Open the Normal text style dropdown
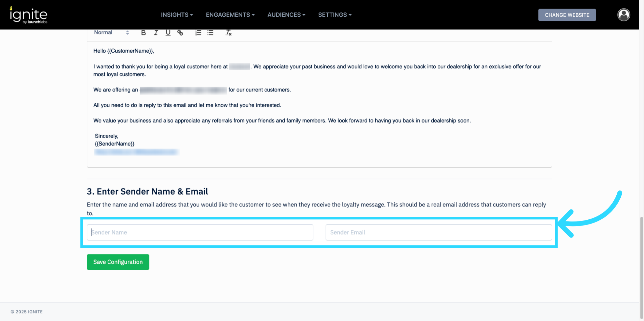This screenshot has width=644, height=321. pyautogui.click(x=111, y=32)
